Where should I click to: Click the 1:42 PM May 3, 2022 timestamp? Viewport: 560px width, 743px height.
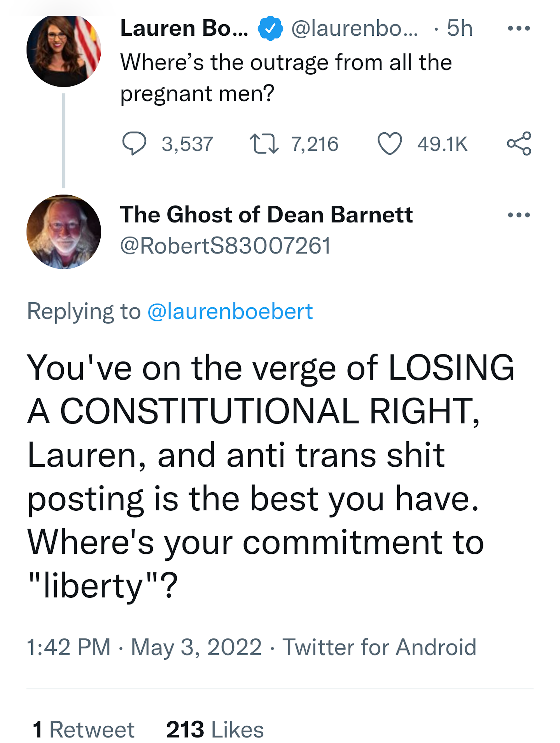(144, 647)
